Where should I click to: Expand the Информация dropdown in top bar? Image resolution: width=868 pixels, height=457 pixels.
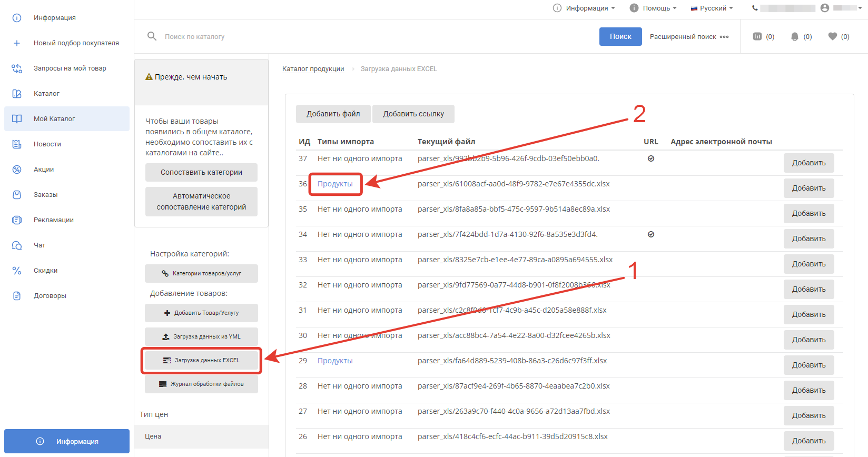pyautogui.click(x=585, y=8)
